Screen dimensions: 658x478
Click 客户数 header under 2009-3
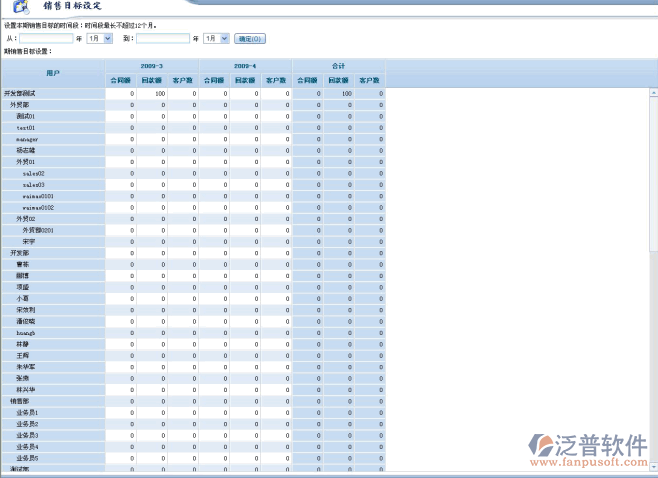[x=183, y=80]
